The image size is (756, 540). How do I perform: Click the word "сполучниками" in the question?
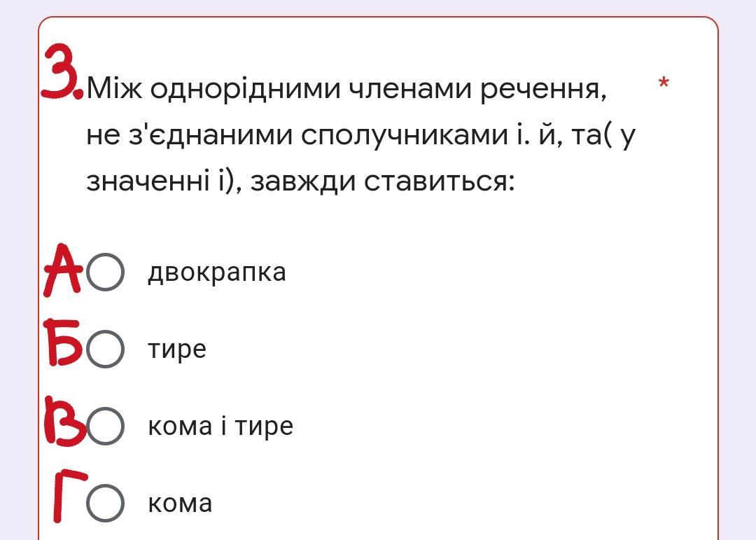point(405,136)
